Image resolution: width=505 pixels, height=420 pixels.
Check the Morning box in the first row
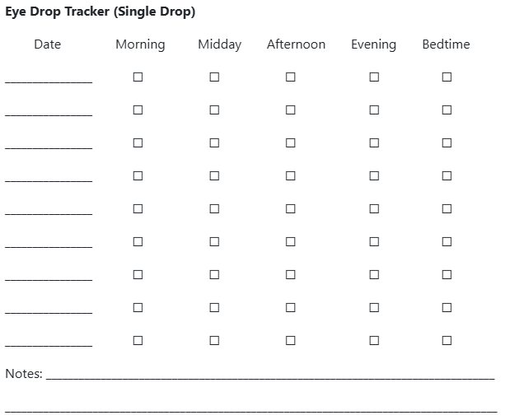(x=138, y=77)
